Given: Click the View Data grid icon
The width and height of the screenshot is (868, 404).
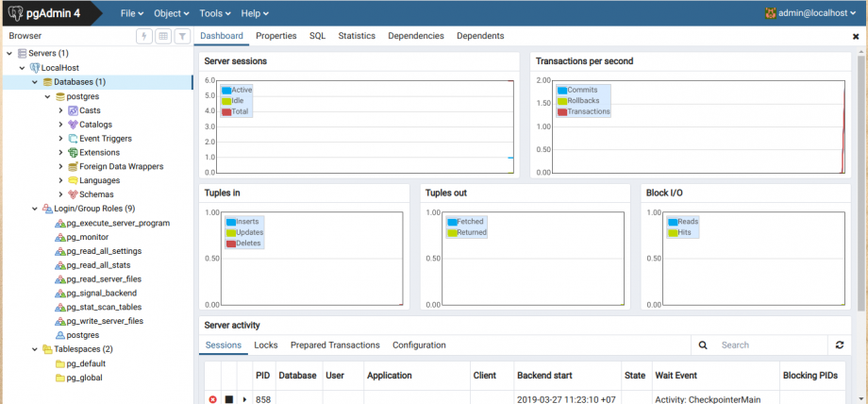Looking at the screenshot, I should [163, 36].
